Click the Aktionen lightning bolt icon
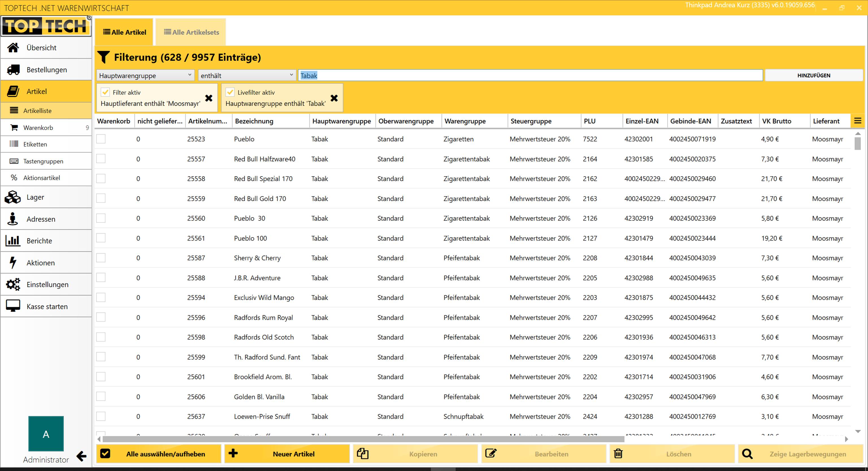 point(13,263)
